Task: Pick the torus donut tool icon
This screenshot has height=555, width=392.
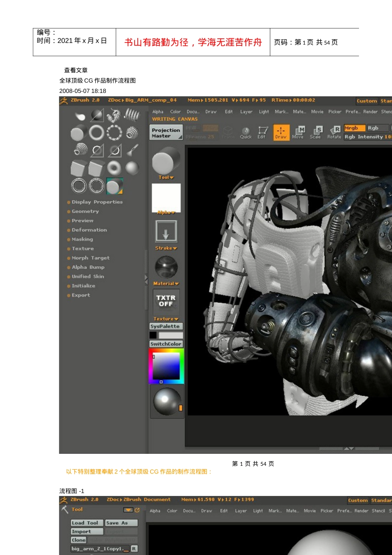Action: pyautogui.click(x=114, y=168)
